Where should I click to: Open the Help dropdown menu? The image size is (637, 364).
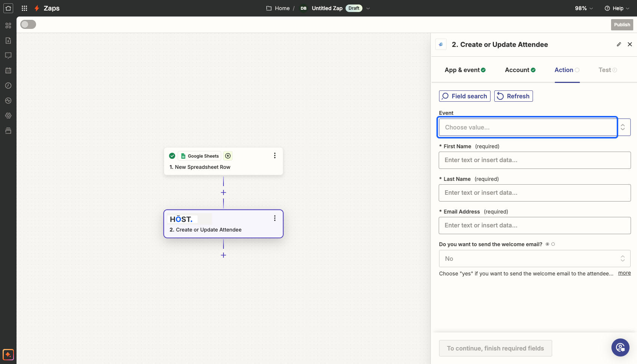tap(617, 8)
